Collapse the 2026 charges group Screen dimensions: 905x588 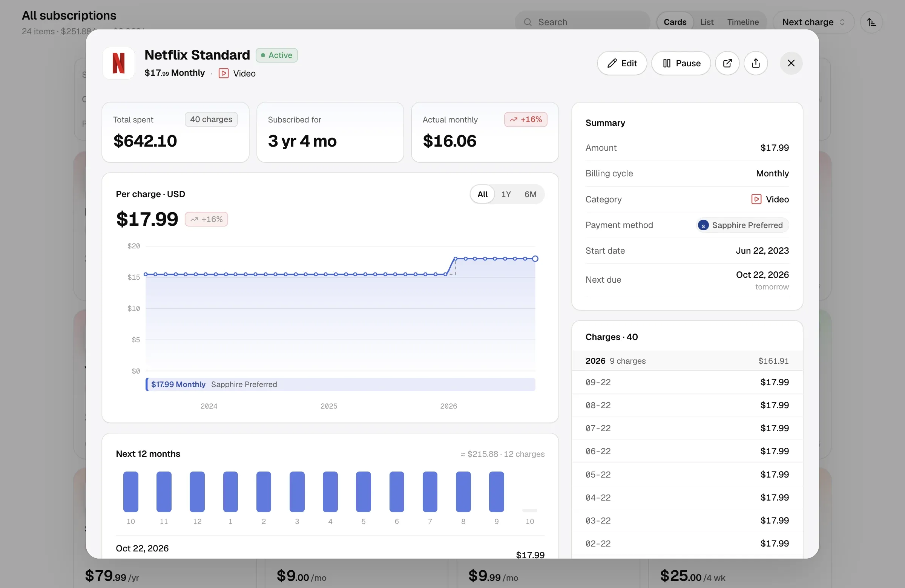click(687, 361)
